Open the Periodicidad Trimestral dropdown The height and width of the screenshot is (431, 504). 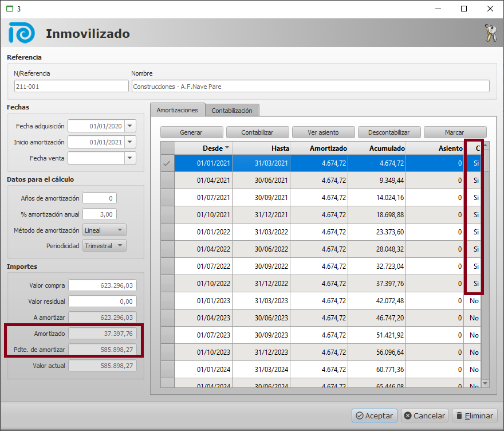(120, 246)
